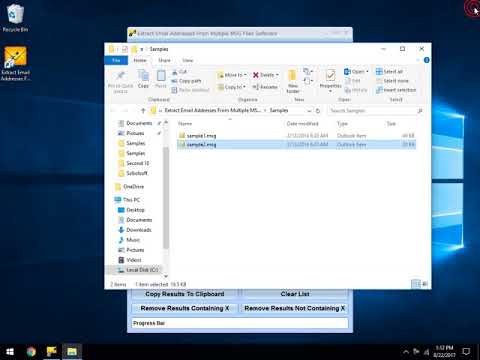Click History in the Open group
Viewport: 480px width, 360px height.
(x=356, y=90)
